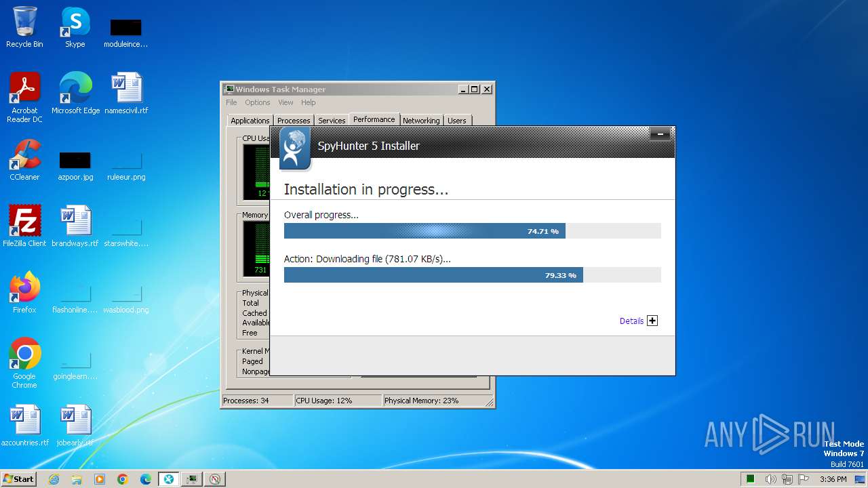Viewport: 868px width, 488px height.
Task: Switch to Applications tab in Task Manager
Action: click(x=250, y=121)
